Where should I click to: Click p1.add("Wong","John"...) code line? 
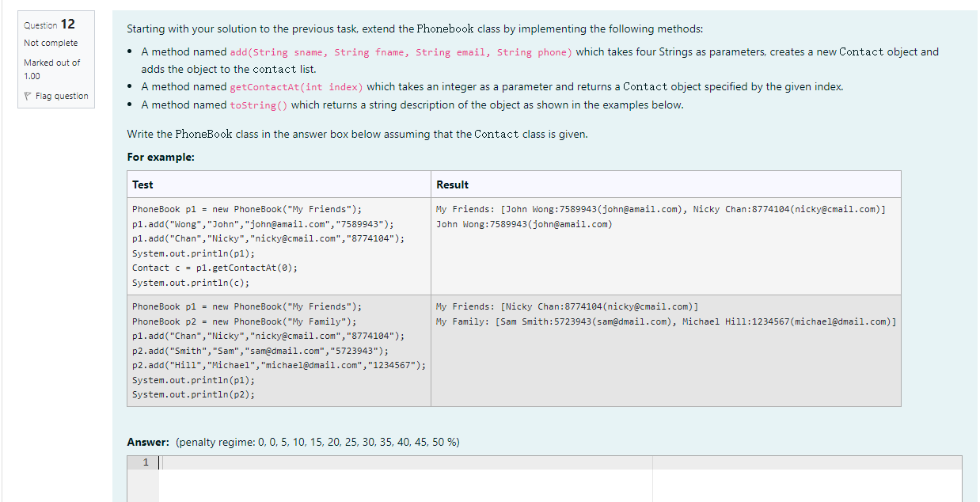pos(263,224)
